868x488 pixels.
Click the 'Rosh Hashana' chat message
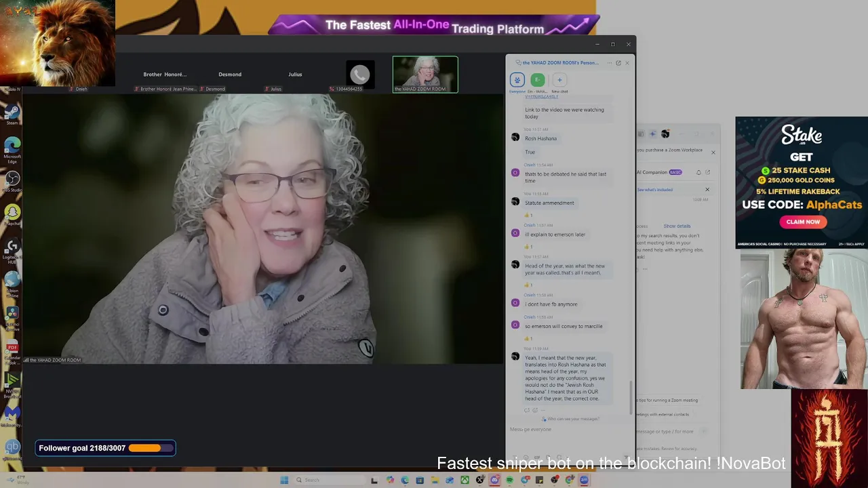540,139
